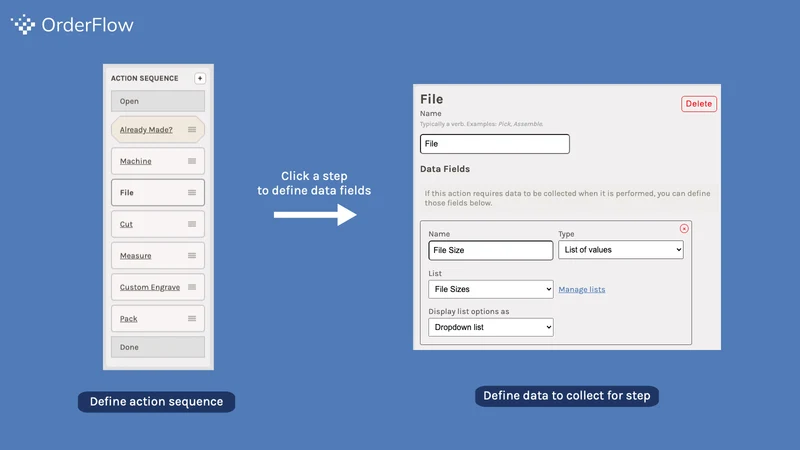Select the Done step
The width and height of the screenshot is (800, 450).
click(x=158, y=347)
